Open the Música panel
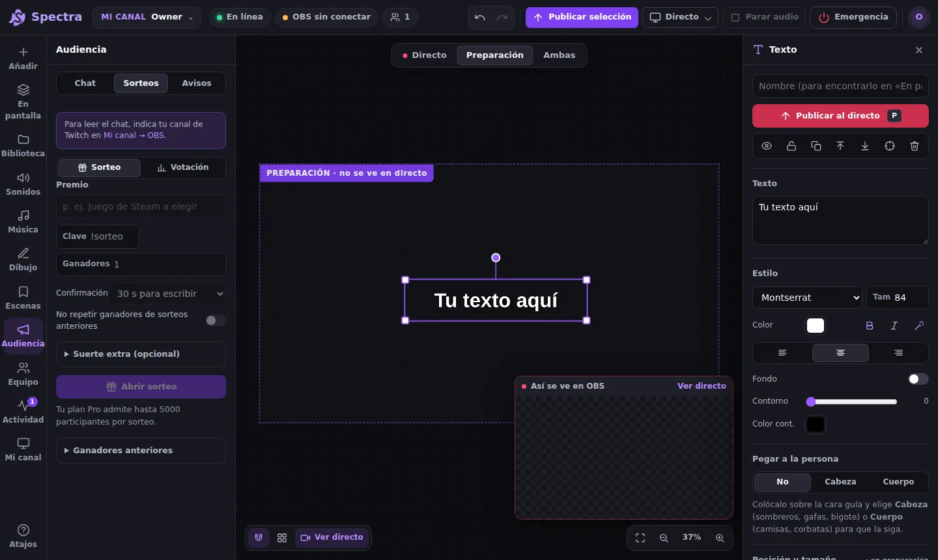 (x=23, y=222)
